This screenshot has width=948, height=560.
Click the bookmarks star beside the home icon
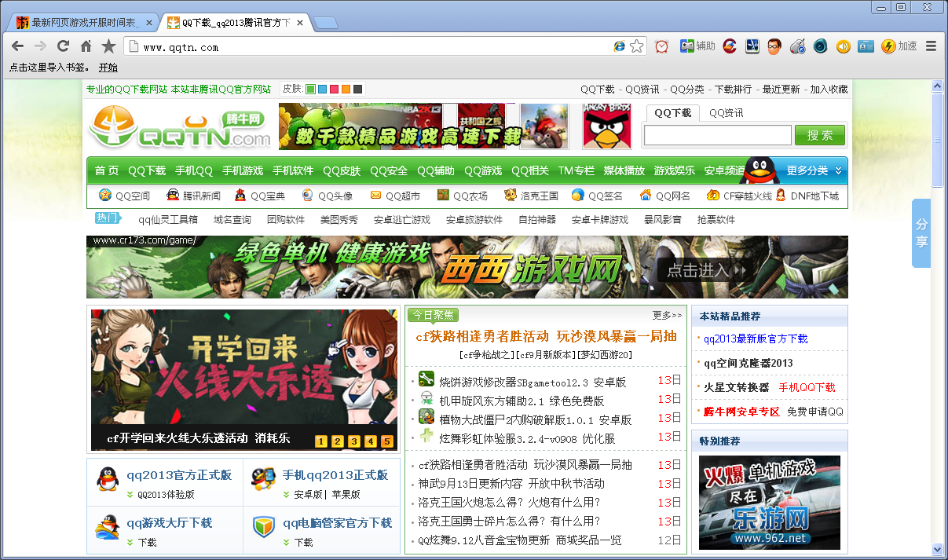click(x=109, y=46)
